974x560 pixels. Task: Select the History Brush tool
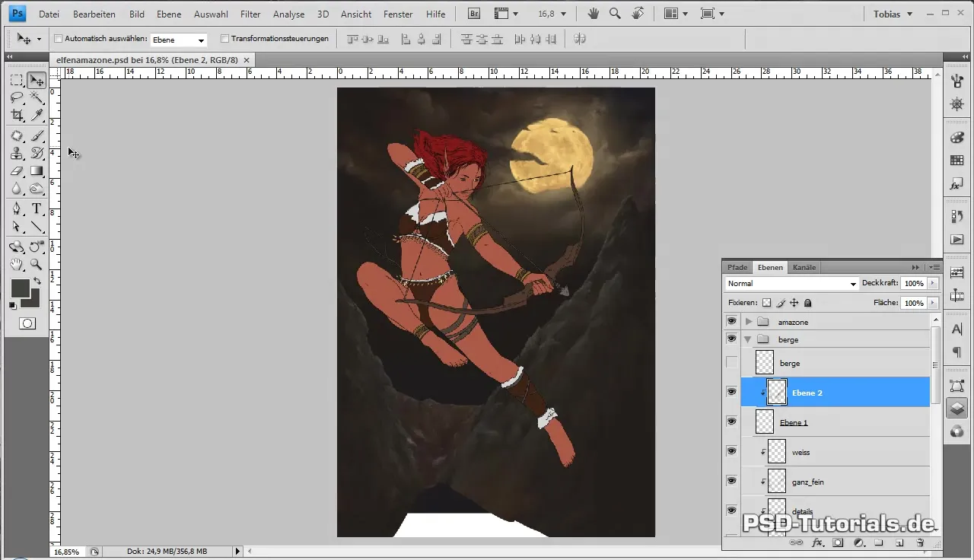pyautogui.click(x=36, y=154)
